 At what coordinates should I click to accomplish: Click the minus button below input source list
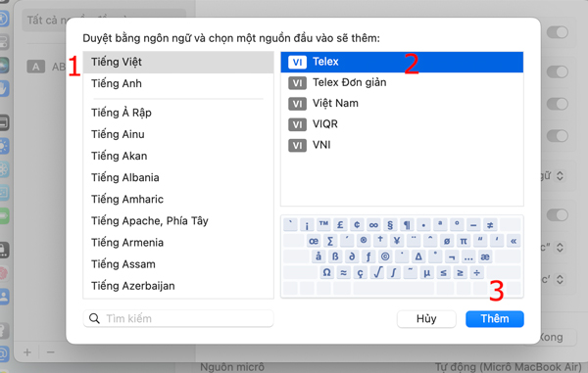[51, 352]
